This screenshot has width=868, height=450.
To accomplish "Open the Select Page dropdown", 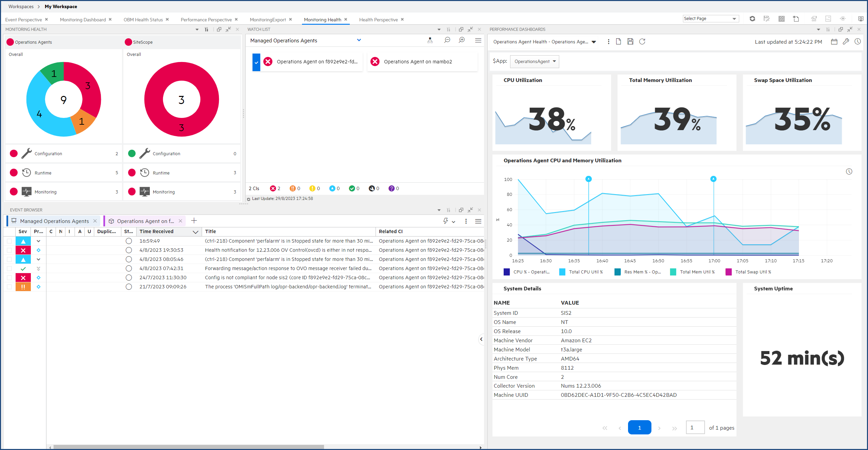I will (x=711, y=19).
